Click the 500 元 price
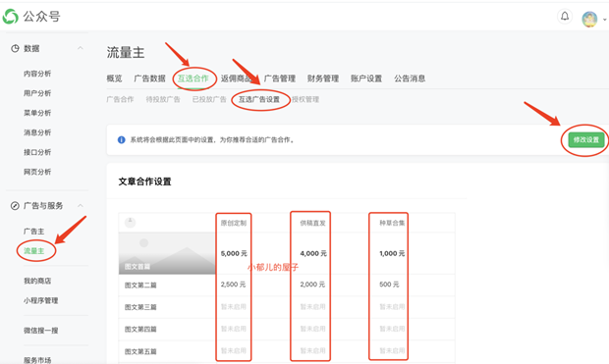Image resolution: width=609 pixels, height=364 pixels. pyautogui.click(x=389, y=285)
